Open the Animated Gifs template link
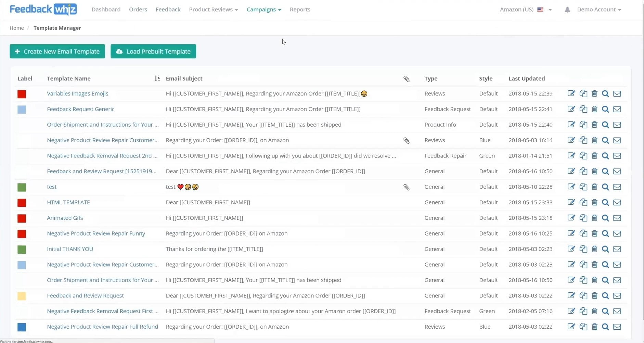Screen dimensions: 644x343 (65, 218)
